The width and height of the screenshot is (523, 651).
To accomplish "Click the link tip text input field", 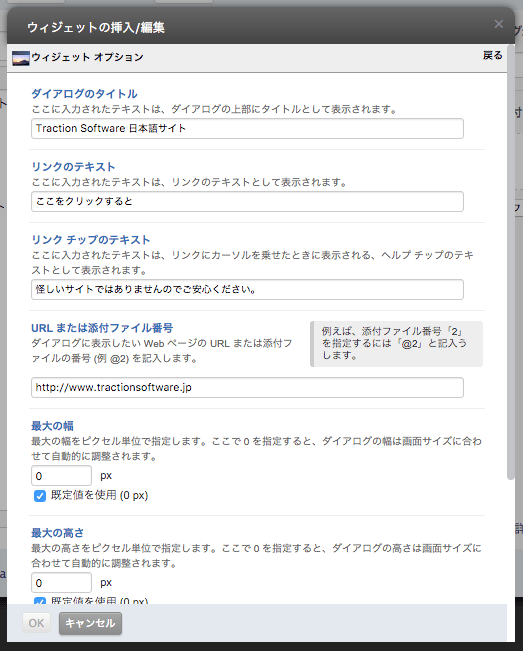I will [247, 289].
